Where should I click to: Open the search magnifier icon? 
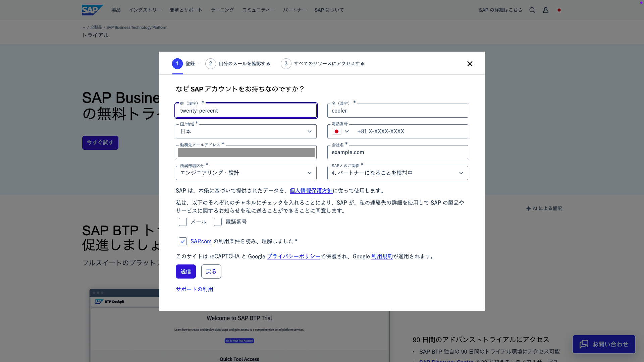[532, 10]
